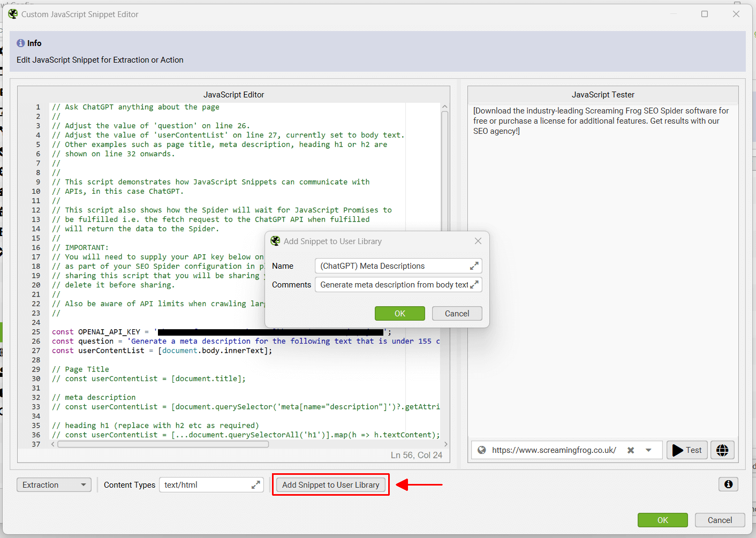
Task: Open the globe browser icon beside Test
Action: coord(722,450)
